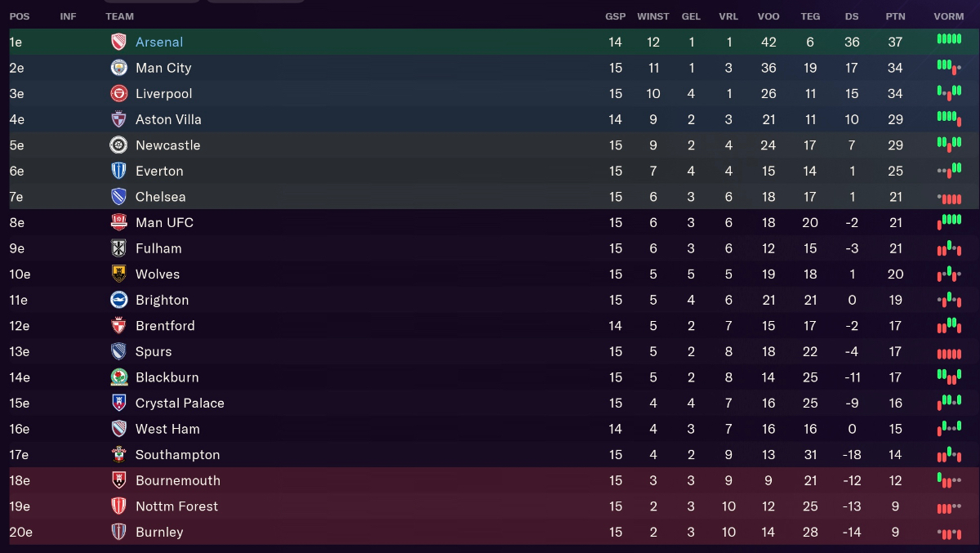Click the TEAM column header
This screenshot has width=980, height=553.
tap(119, 16)
